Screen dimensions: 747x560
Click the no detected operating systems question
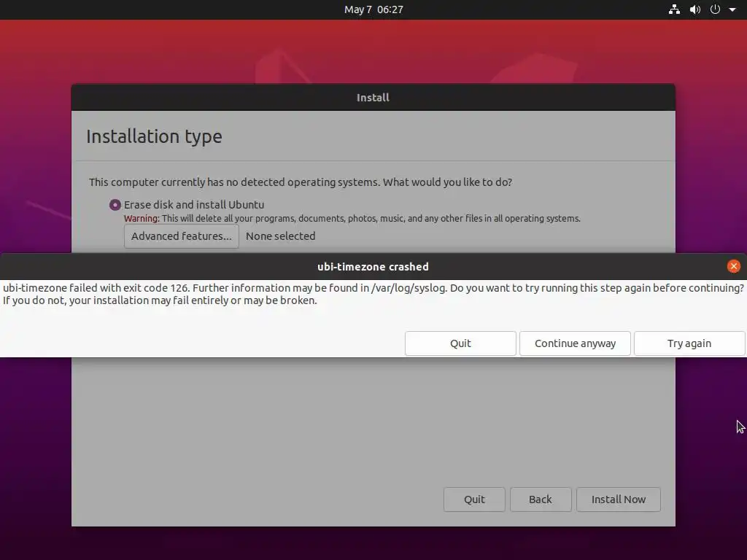click(300, 182)
